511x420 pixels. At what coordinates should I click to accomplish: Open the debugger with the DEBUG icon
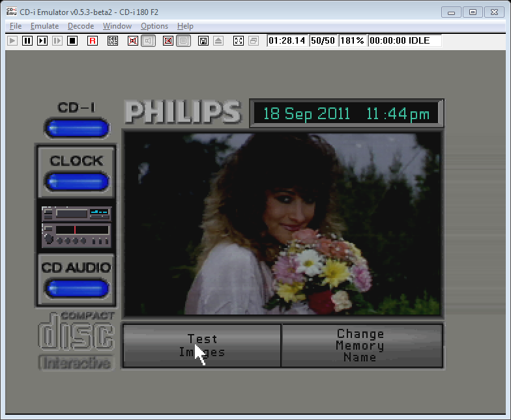pos(113,40)
